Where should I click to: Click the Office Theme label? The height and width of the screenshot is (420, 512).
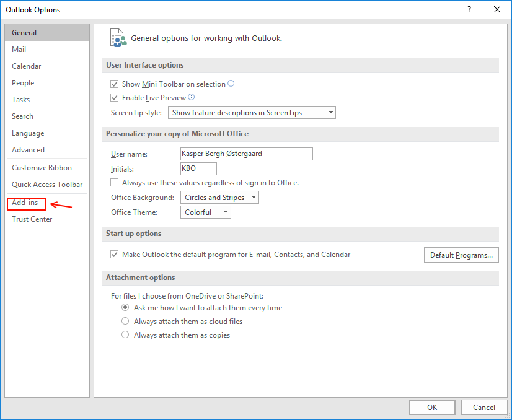pos(135,212)
